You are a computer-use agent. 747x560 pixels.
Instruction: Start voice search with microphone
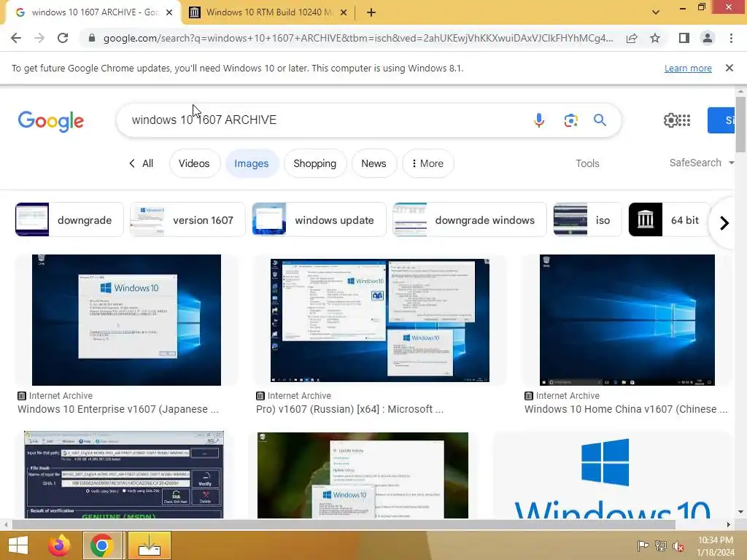coord(539,120)
